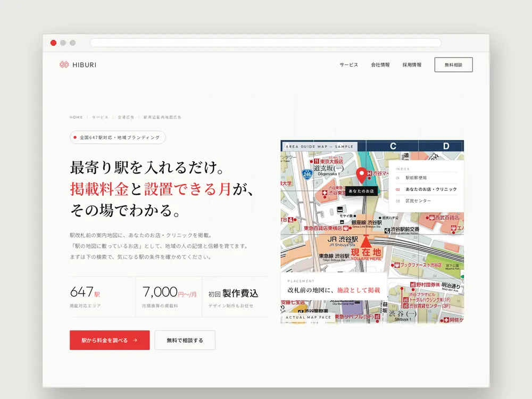This screenshot has width=532, height=399.
Task: Click the 駅周辺案内地図広告 breadcrumb
Action: (162, 117)
